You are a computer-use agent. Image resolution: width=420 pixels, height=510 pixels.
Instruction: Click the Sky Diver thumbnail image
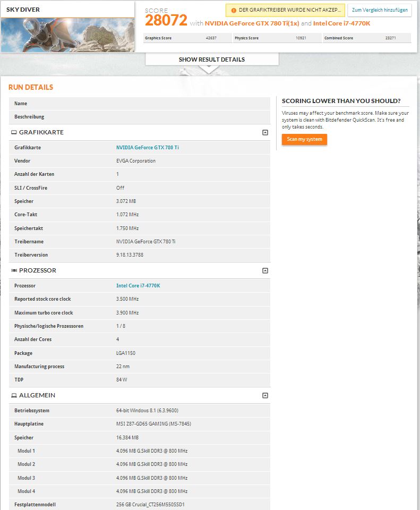(x=67, y=35)
